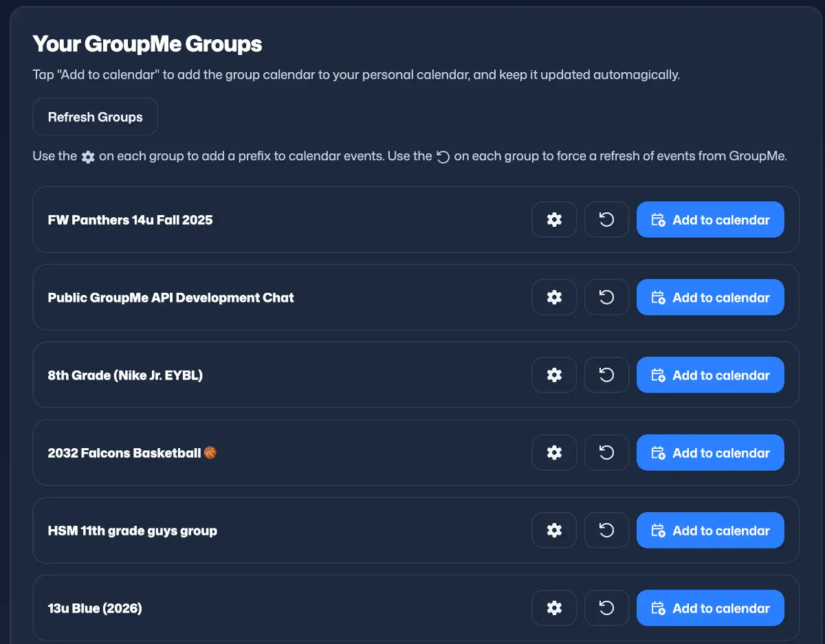Refresh events for Public GroupMe API Development Chat
This screenshot has height=644, width=825.
pyautogui.click(x=606, y=298)
